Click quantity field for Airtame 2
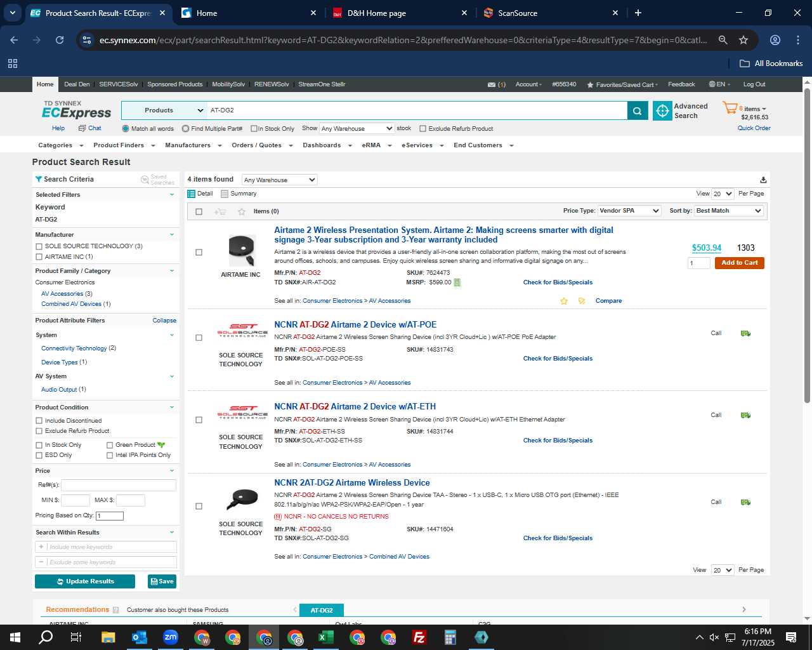This screenshot has height=650, width=812. 699,263
